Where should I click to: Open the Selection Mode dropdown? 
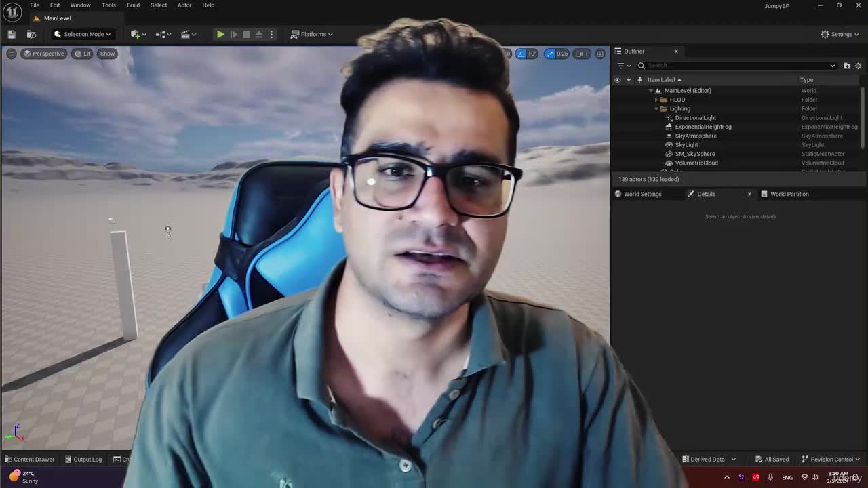(x=82, y=34)
